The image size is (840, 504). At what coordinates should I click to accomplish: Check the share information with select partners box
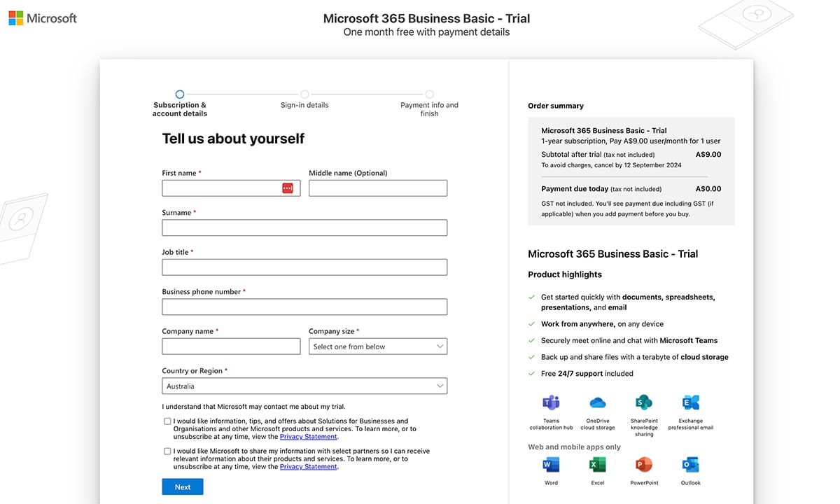167,451
